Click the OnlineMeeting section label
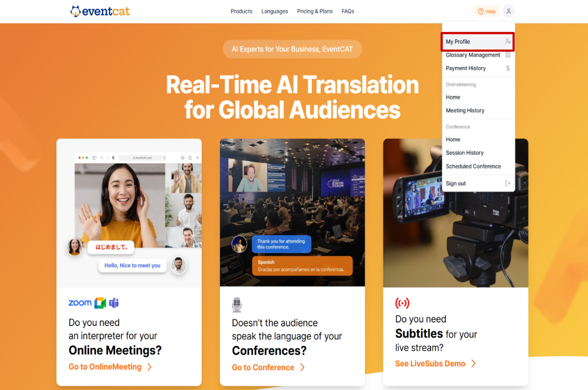 point(461,84)
